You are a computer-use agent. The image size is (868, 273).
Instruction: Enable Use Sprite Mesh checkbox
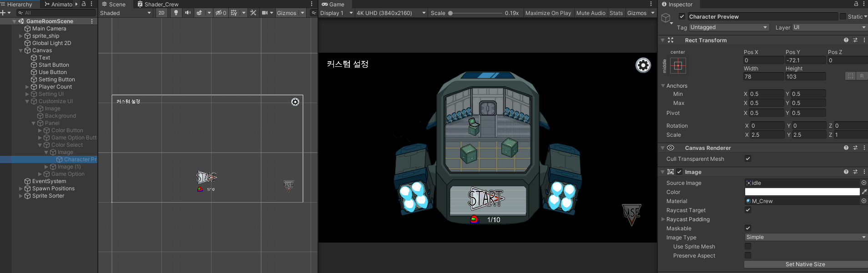coord(747,246)
